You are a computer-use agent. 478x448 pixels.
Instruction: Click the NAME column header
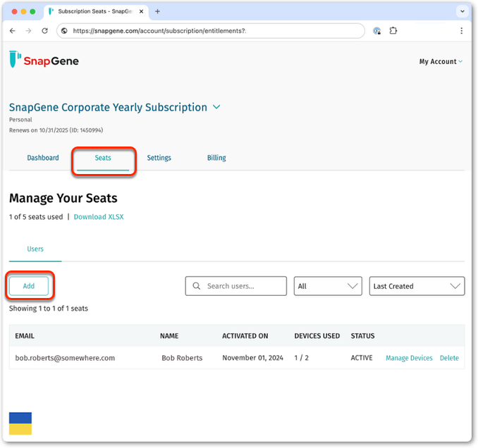(169, 336)
